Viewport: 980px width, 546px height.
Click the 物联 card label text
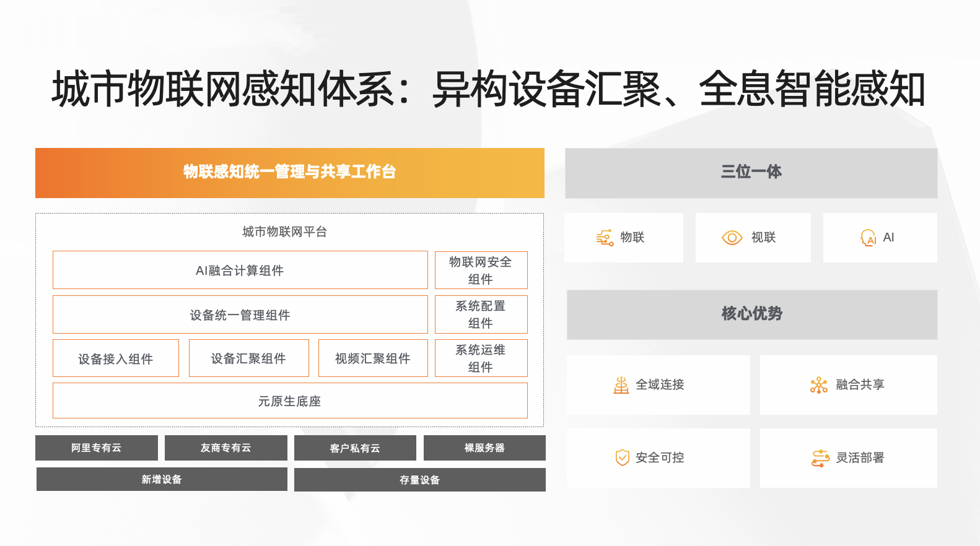(632, 237)
